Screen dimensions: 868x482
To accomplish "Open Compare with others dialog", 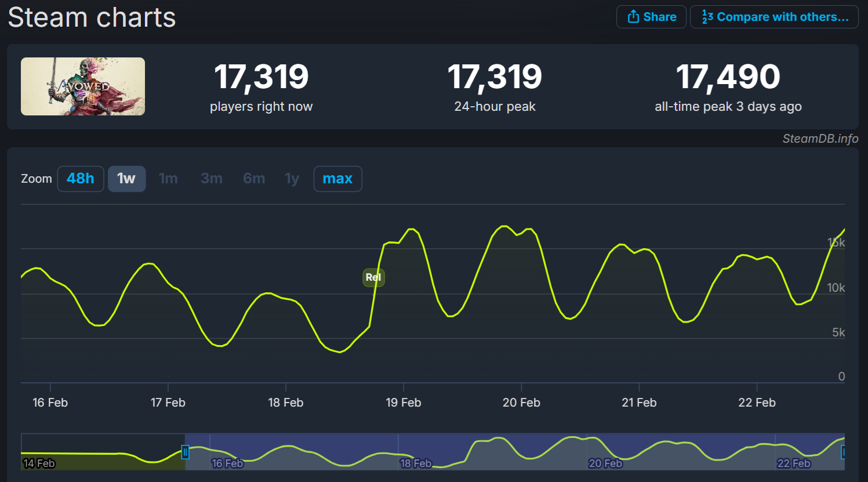I will (x=774, y=17).
